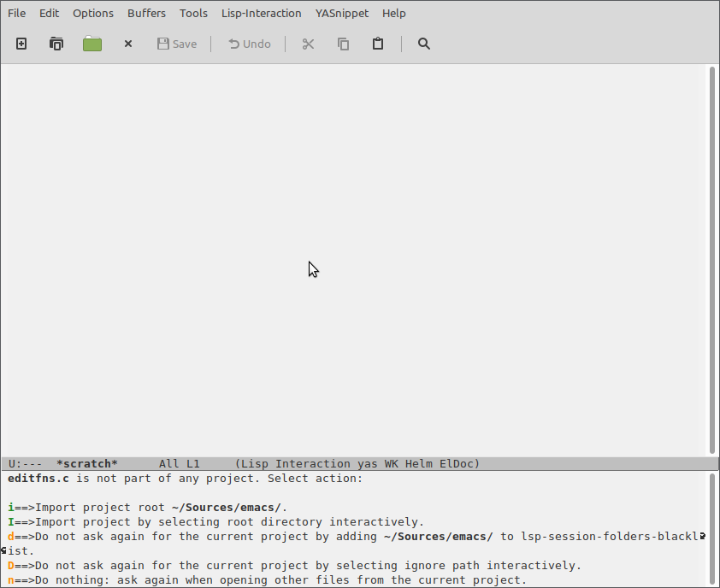720x588 pixels.
Task: Open the YASnippet menu
Action: [342, 14]
